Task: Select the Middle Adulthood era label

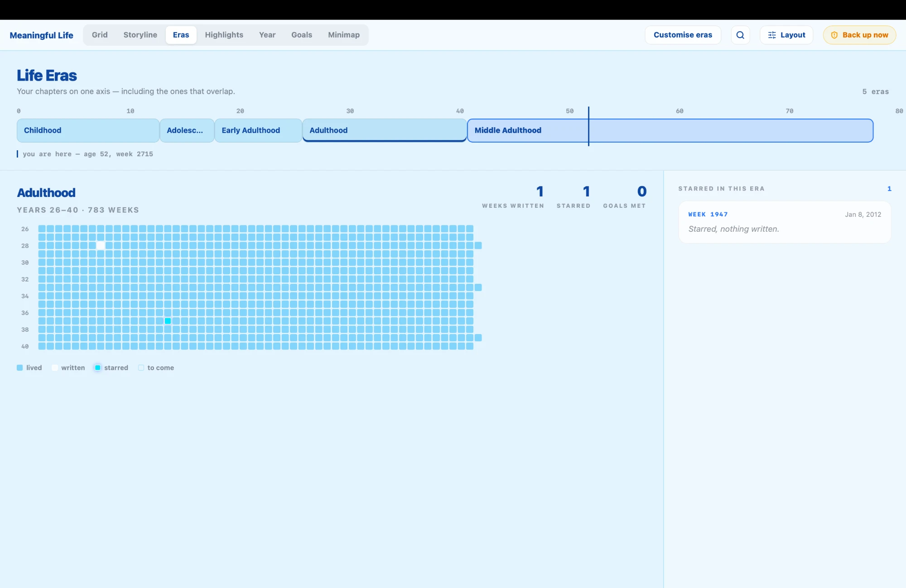Action: (508, 130)
